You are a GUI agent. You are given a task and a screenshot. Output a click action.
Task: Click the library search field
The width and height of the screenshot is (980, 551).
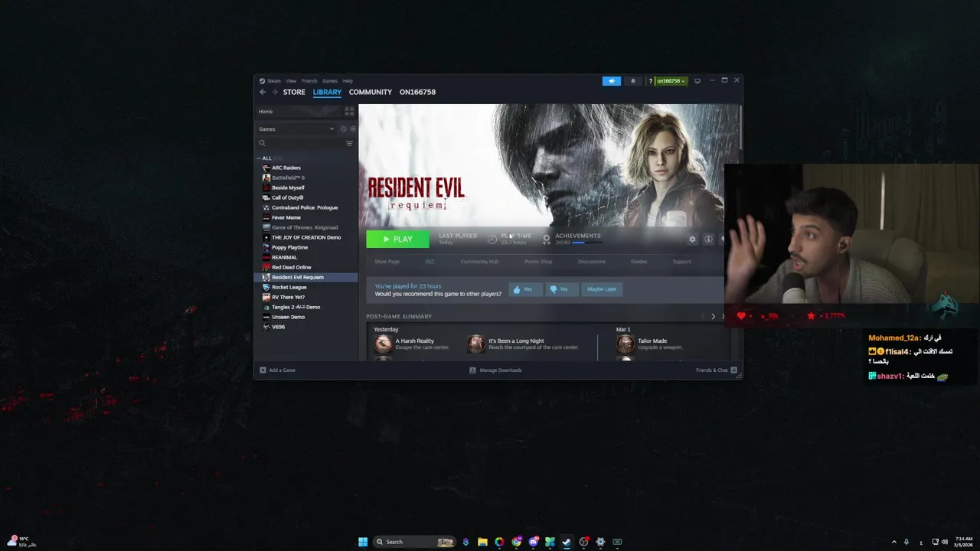coord(300,143)
